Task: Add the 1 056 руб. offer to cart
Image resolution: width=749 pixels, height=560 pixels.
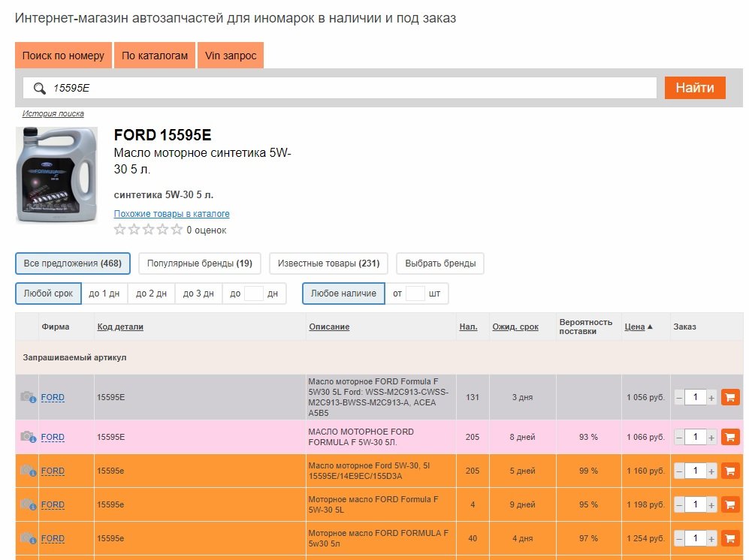Action: 730,397
